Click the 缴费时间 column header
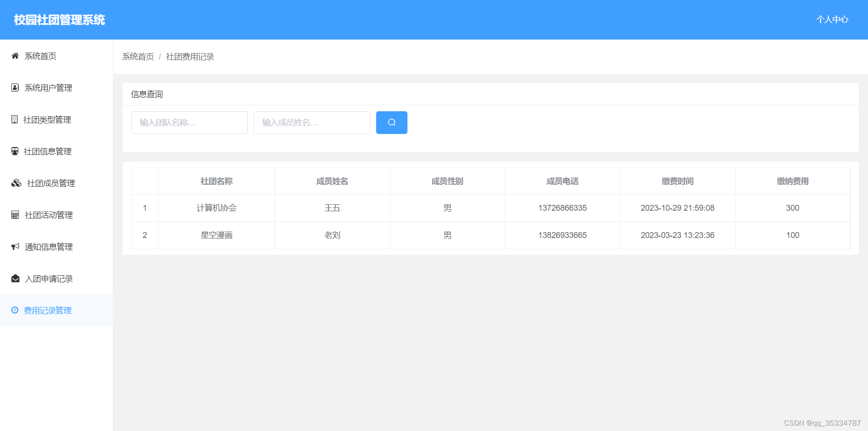This screenshot has height=431, width=868. click(677, 181)
